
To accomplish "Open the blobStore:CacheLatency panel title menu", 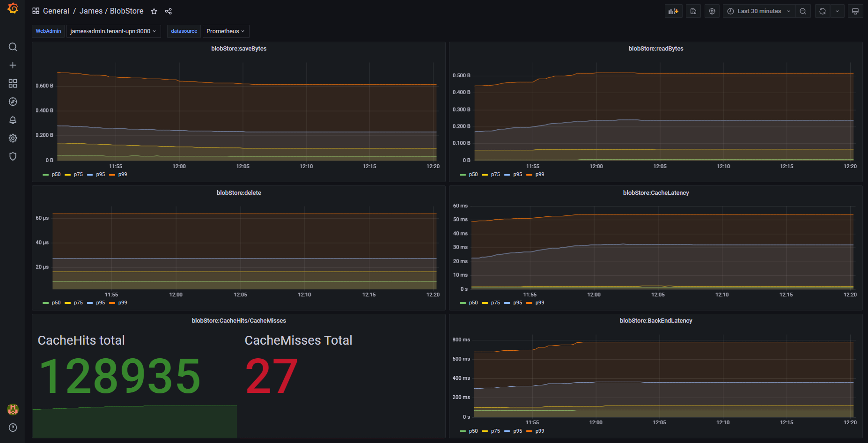I will (656, 193).
